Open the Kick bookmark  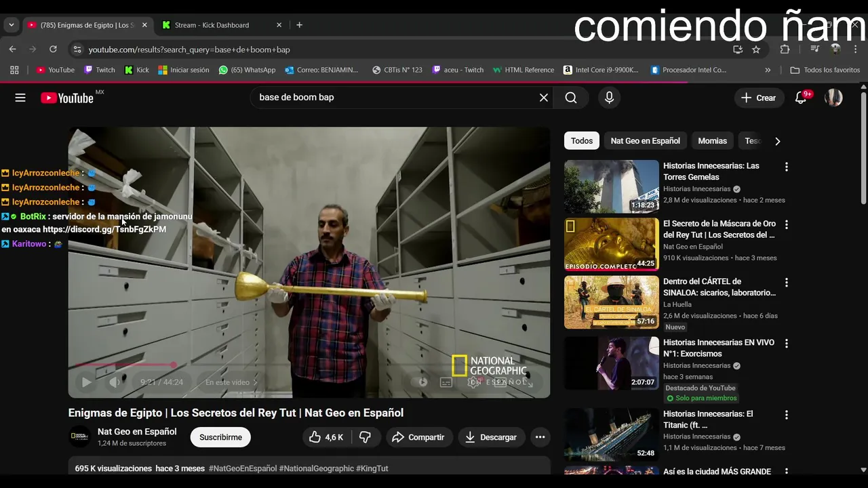(x=136, y=70)
